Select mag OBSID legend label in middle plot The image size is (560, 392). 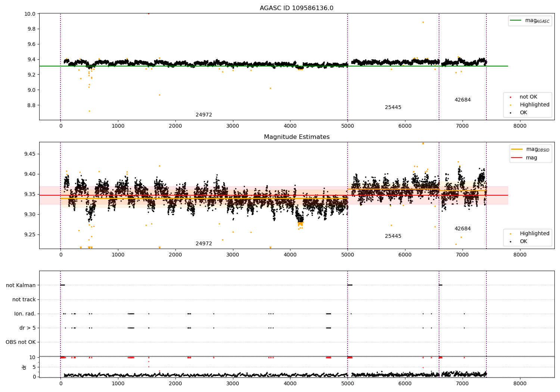click(538, 149)
